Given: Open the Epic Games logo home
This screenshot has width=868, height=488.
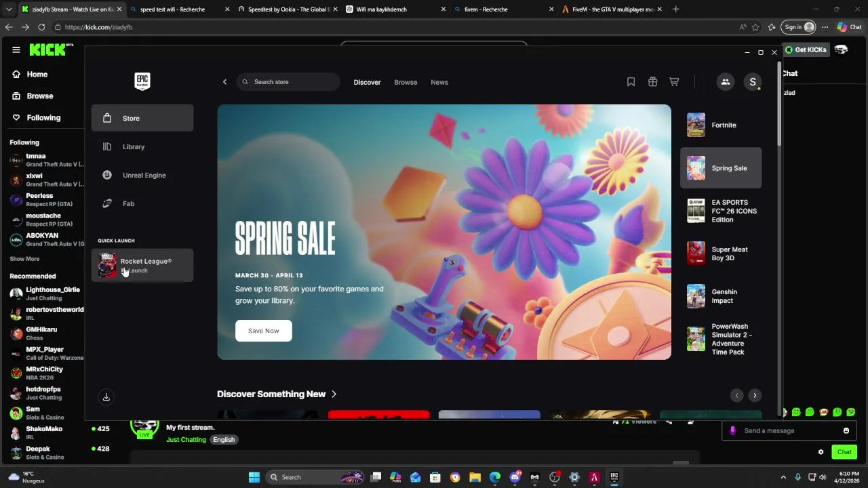Looking at the screenshot, I should (x=142, y=81).
